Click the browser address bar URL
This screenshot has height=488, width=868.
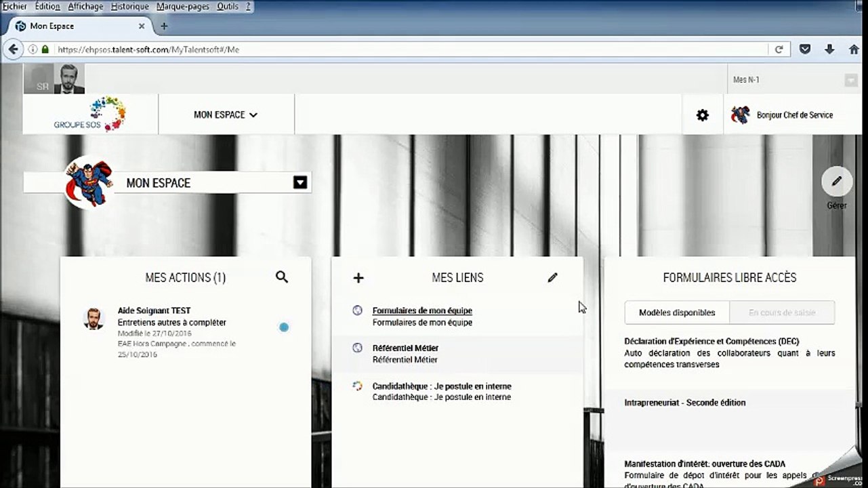coord(148,49)
